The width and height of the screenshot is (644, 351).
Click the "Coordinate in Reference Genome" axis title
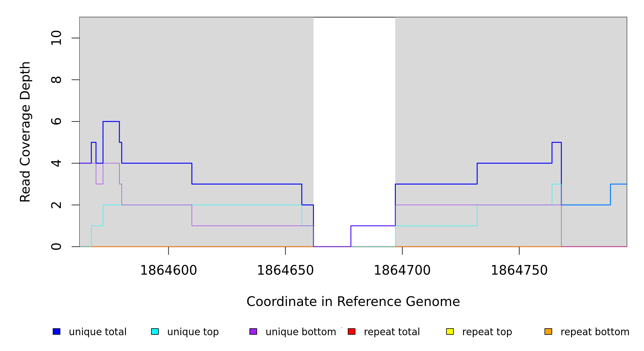[x=353, y=302]
